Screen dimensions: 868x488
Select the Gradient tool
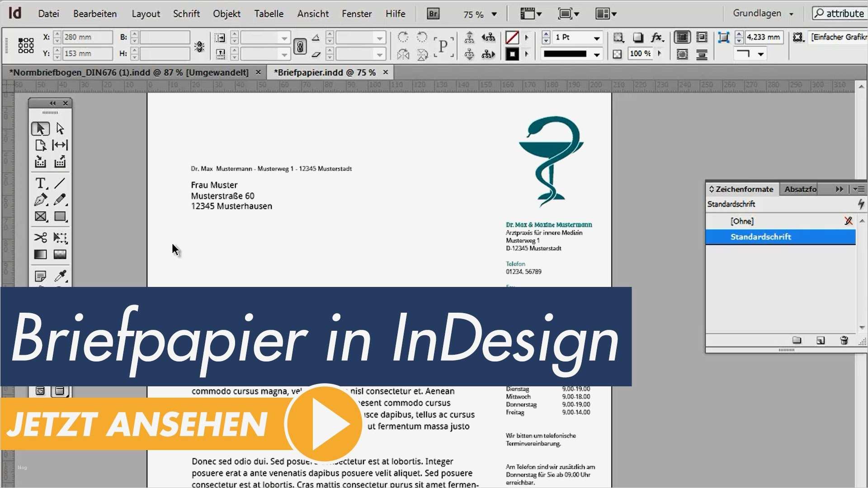41,254
